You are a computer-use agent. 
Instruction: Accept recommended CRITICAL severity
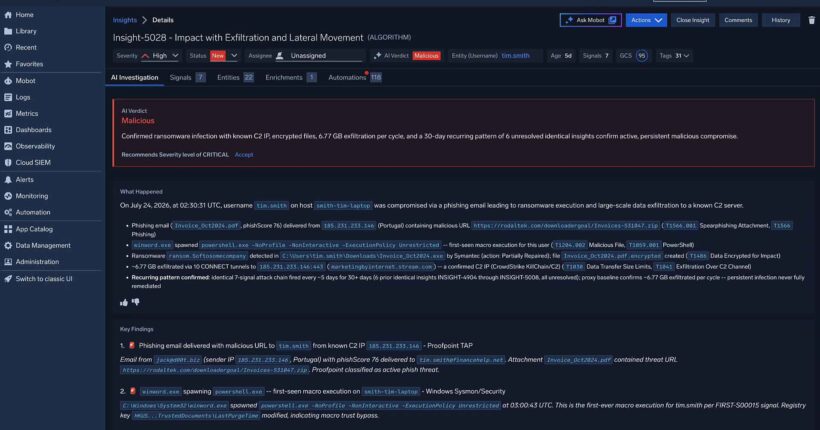(x=244, y=155)
